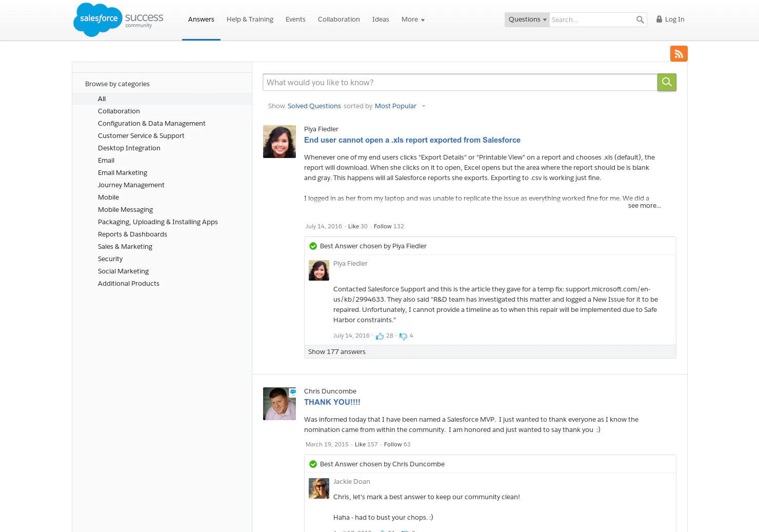Image resolution: width=759 pixels, height=532 pixels.
Task: Expand question text with see more
Action: click(x=644, y=206)
